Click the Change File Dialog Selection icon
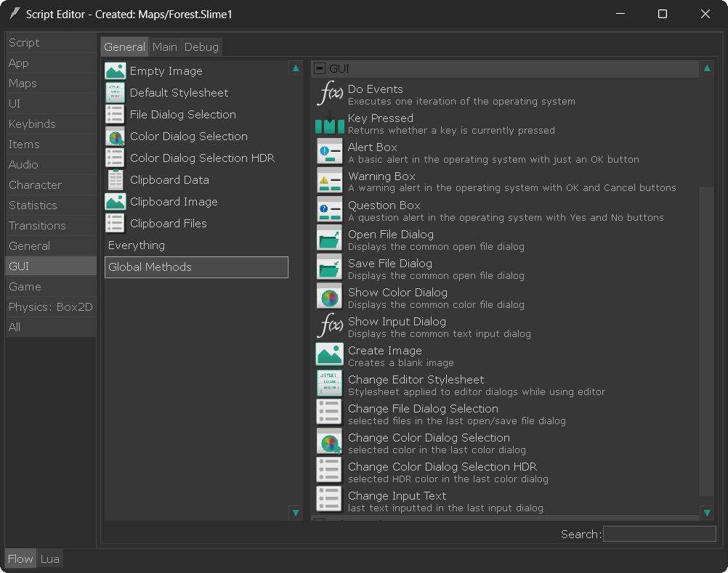This screenshot has width=728, height=573. pos(329,413)
